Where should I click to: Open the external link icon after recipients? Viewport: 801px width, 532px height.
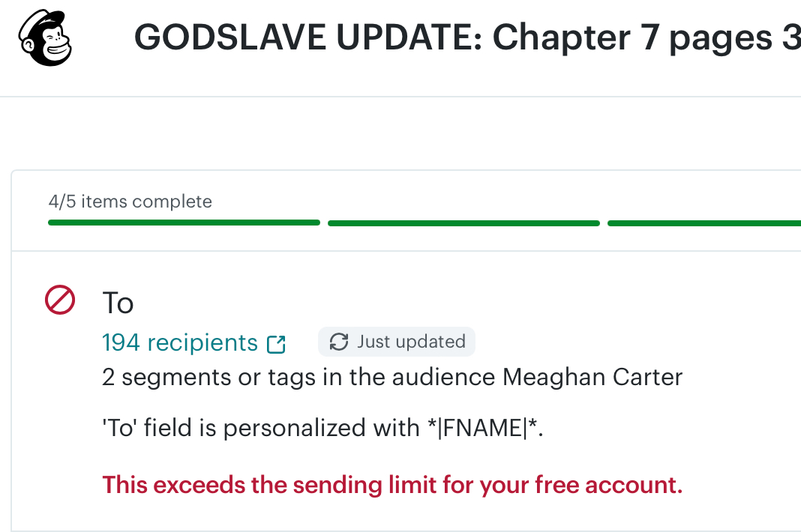(x=277, y=344)
